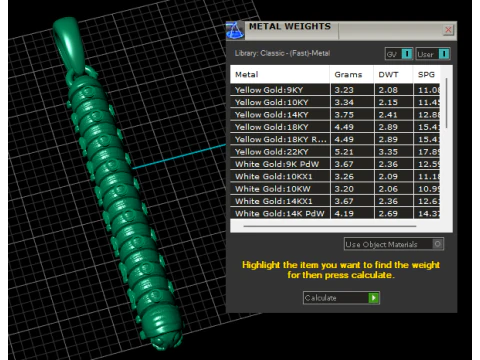Click the green arrow on Calculate
Screen dimensions: 480x360
pyautogui.click(x=373, y=298)
